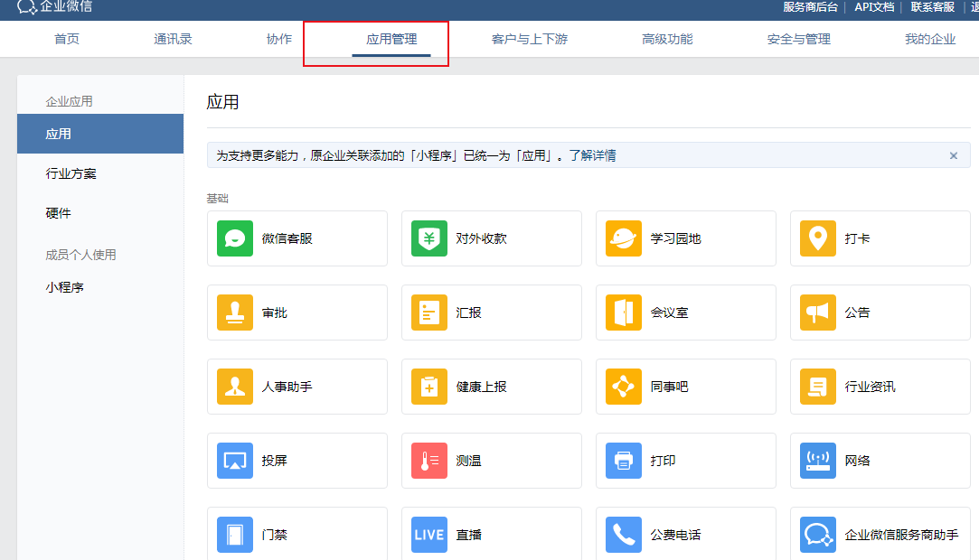Open the 行业资讯 news icon

tap(817, 387)
